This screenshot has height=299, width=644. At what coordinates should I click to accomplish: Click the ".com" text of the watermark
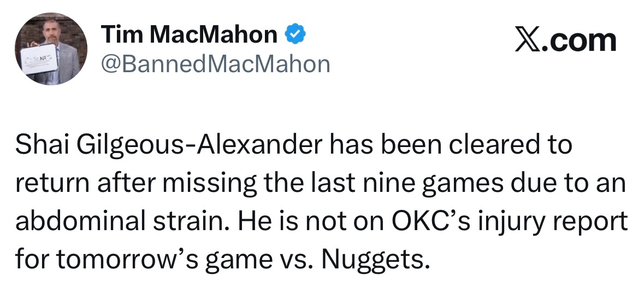(x=579, y=40)
